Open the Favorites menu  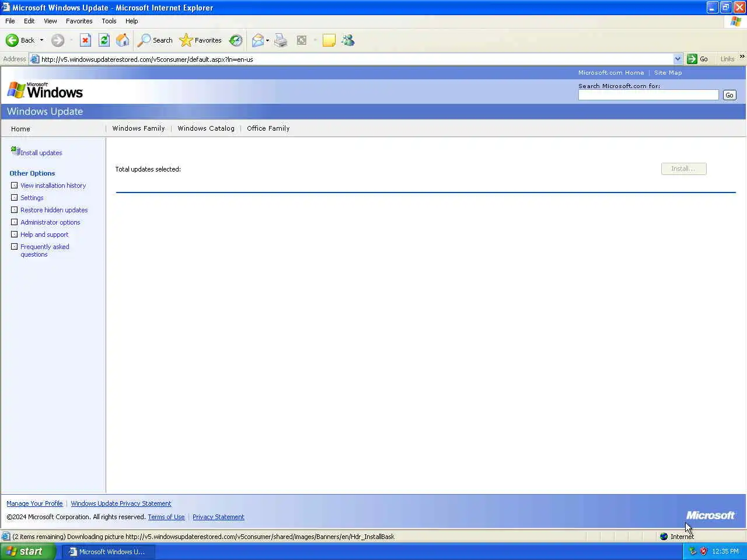(x=79, y=21)
